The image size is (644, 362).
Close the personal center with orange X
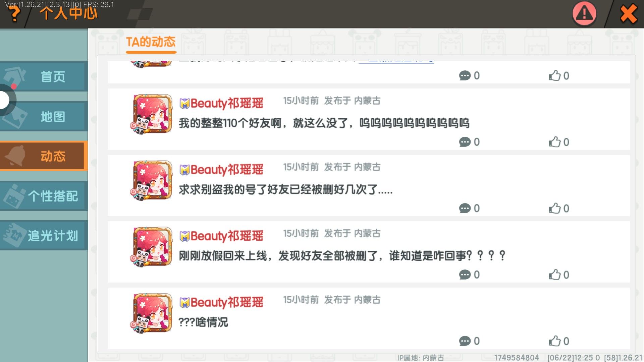tap(628, 14)
